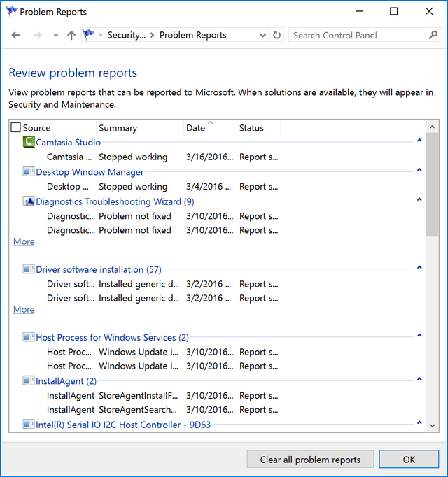
Task: Click the report list scrollbar thumb
Action: (x=432, y=185)
